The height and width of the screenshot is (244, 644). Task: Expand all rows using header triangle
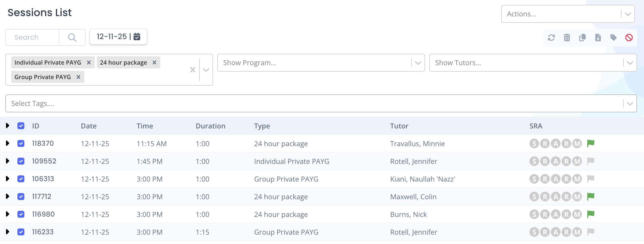[7, 125]
